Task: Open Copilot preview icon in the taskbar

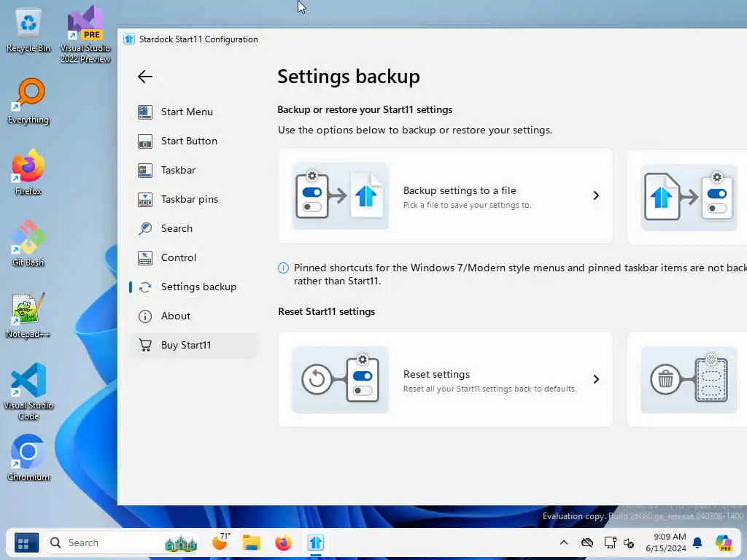Action: (x=724, y=542)
